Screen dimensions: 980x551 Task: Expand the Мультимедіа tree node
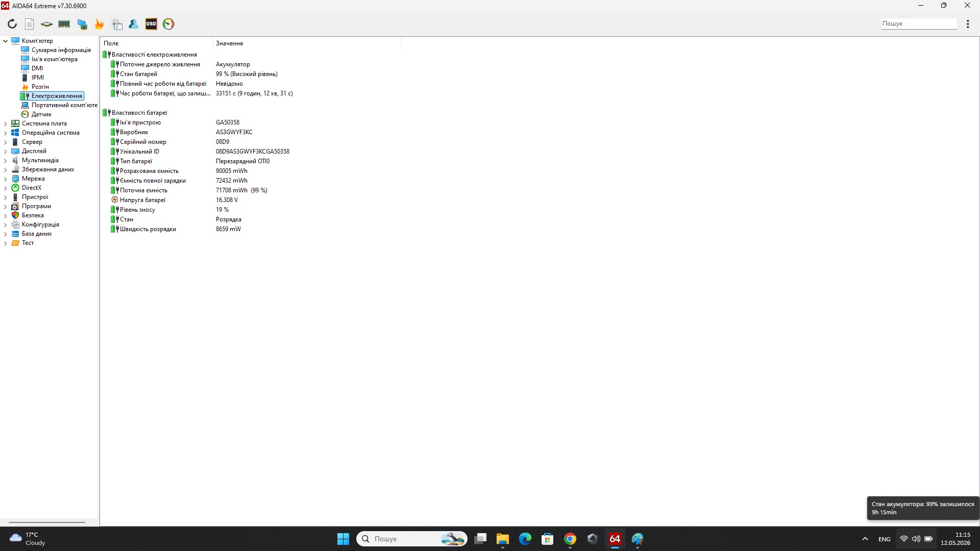6,160
